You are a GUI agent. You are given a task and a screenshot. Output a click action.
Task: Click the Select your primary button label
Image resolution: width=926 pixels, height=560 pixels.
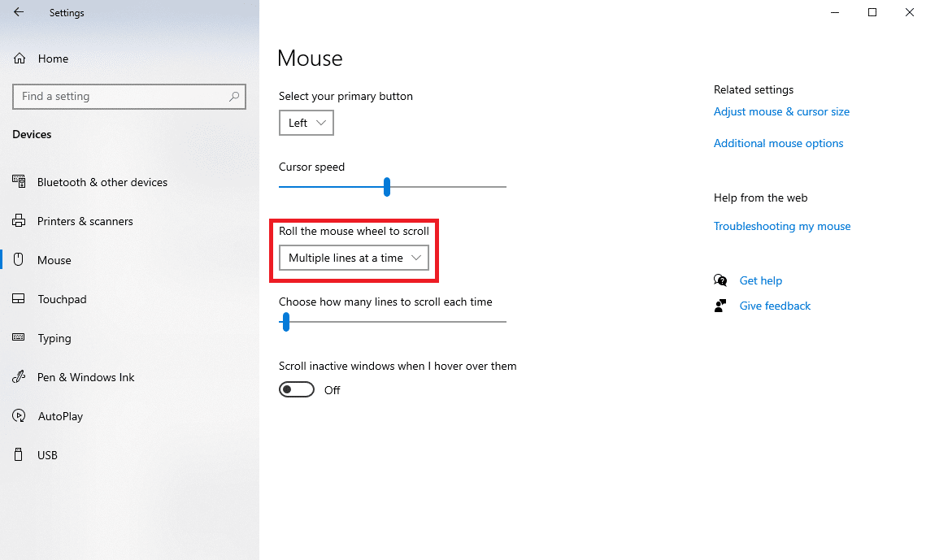pyautogui.click(x=346, y=96)
